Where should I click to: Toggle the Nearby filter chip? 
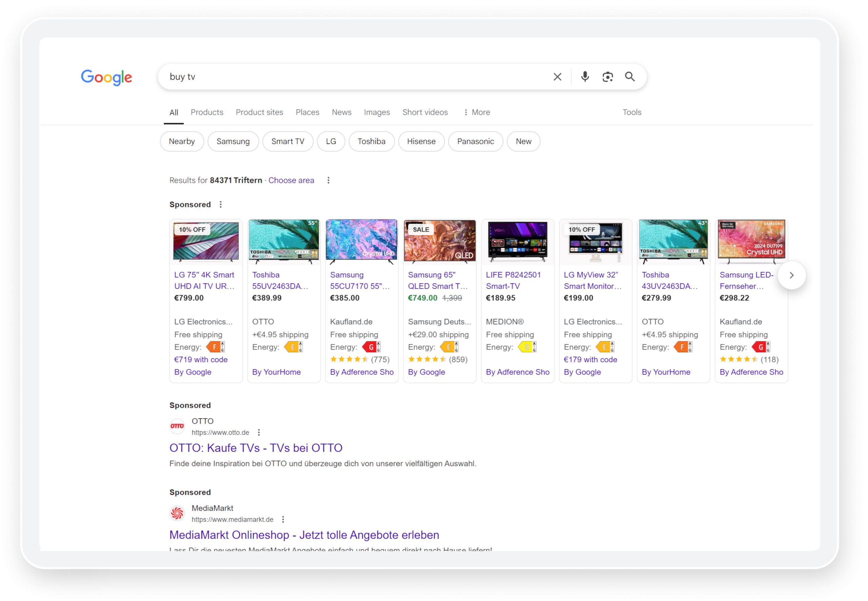[182, 142]
